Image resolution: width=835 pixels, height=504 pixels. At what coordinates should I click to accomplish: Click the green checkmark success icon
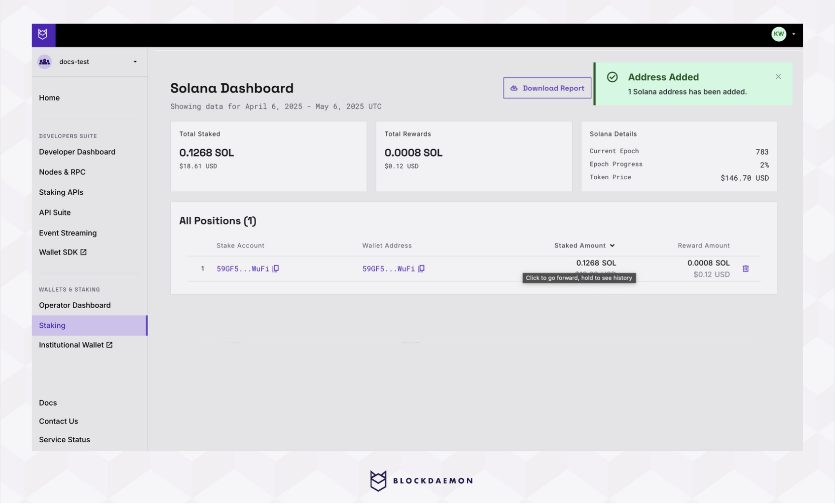click(x=612, y=77)
